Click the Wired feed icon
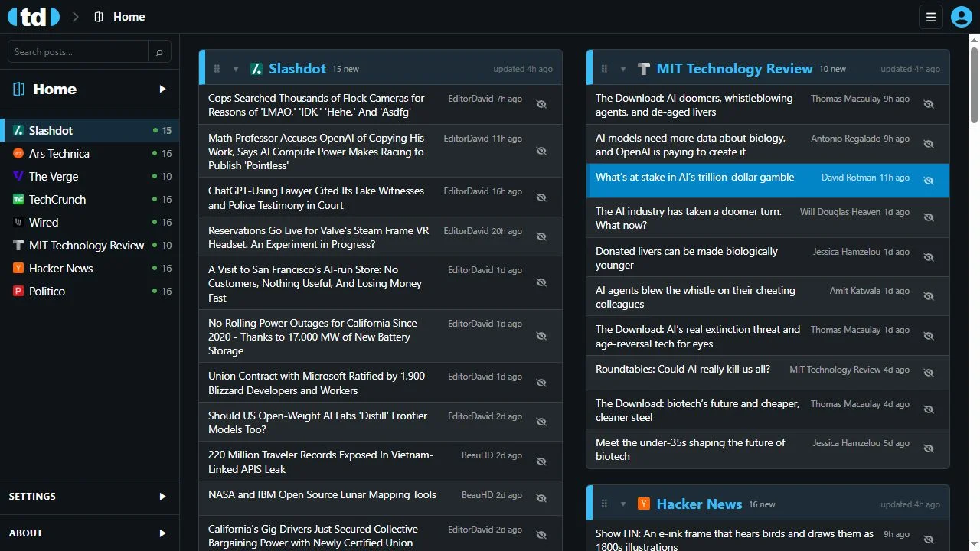 coord(18,223)
